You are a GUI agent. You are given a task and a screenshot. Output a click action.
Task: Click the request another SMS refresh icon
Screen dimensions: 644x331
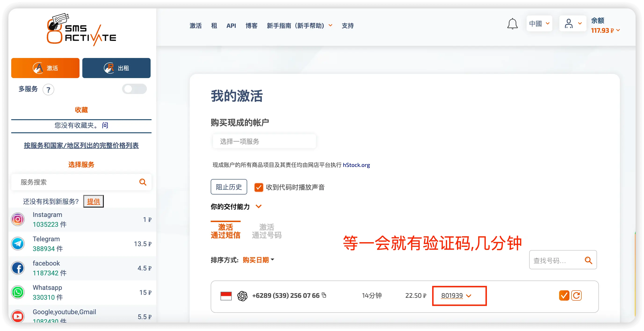point(576,295)
